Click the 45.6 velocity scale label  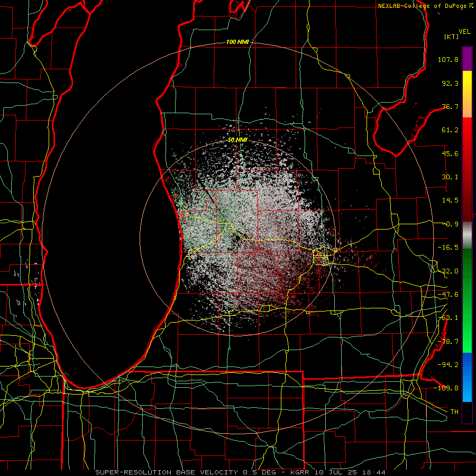(450, 153)
